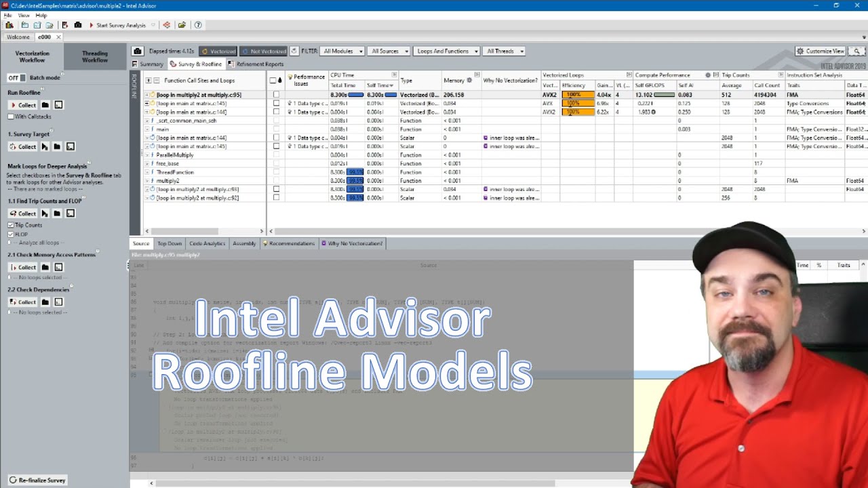The width and height of the screenshot is (868, 488).
Task: Open the Loops And Functions dropdown
Action: (x=447, y=51)
